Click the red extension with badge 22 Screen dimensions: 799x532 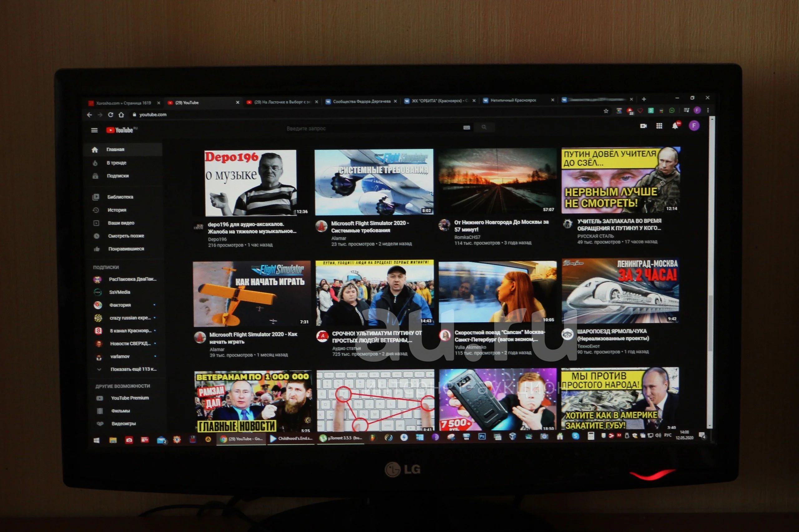click(630, 111)
